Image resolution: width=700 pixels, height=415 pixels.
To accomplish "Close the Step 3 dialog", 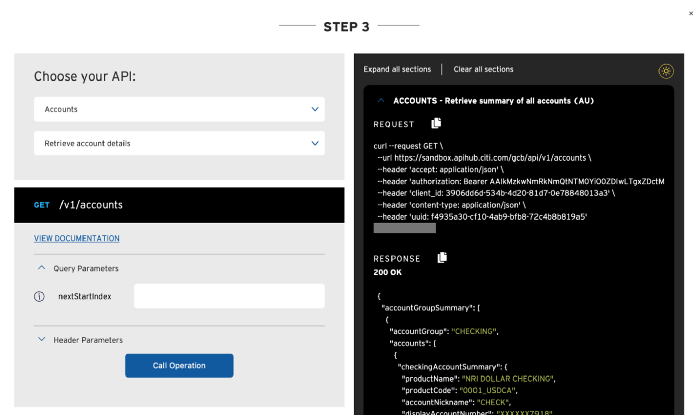I will pyautogui.click(x=691, y=13).
